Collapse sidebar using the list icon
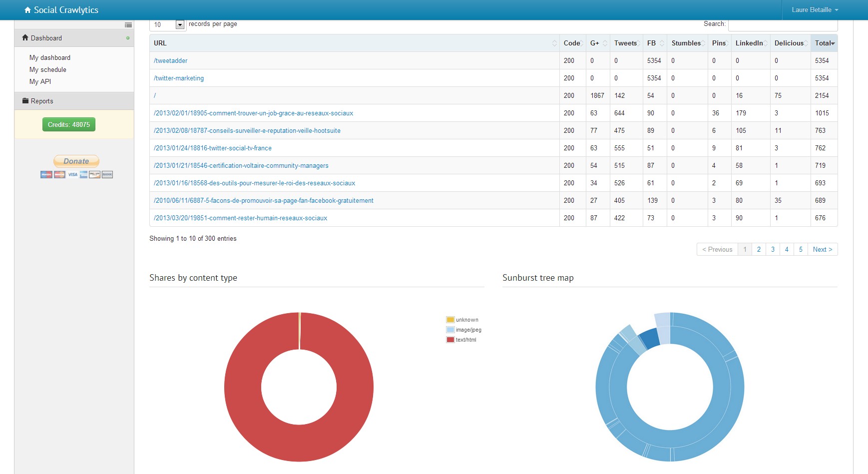The height and width of the screenshot is (474, 868). (128, 25)
